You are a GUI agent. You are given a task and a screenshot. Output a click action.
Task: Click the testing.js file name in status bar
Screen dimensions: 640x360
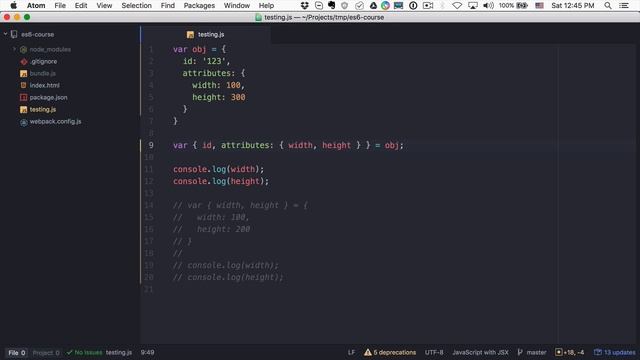[119, 353]
